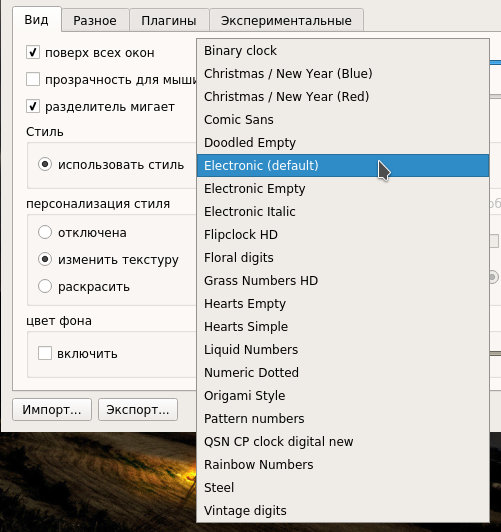Select Electronic Italic style
501x532 pixels.
[343, 212]
